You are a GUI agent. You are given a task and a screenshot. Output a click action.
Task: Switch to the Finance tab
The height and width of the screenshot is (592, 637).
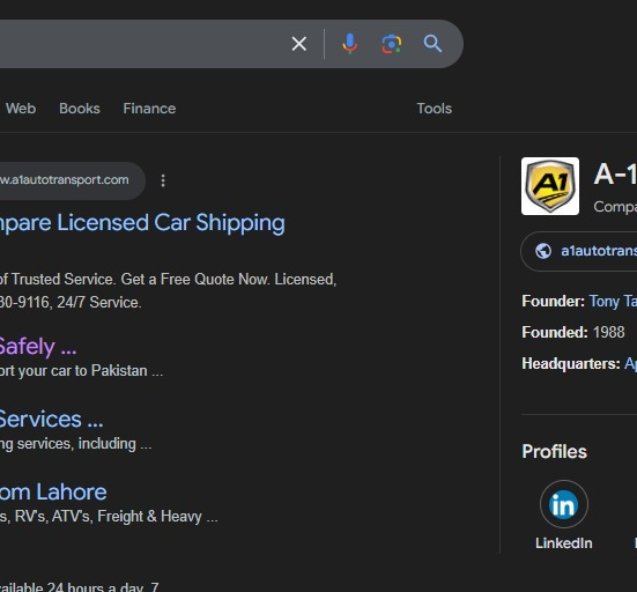click(149, 108)
